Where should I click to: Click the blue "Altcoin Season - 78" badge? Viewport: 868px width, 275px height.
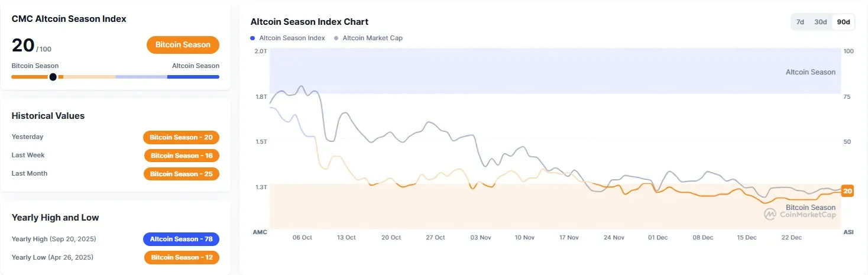pyautogui.click(x=181, y=239)
